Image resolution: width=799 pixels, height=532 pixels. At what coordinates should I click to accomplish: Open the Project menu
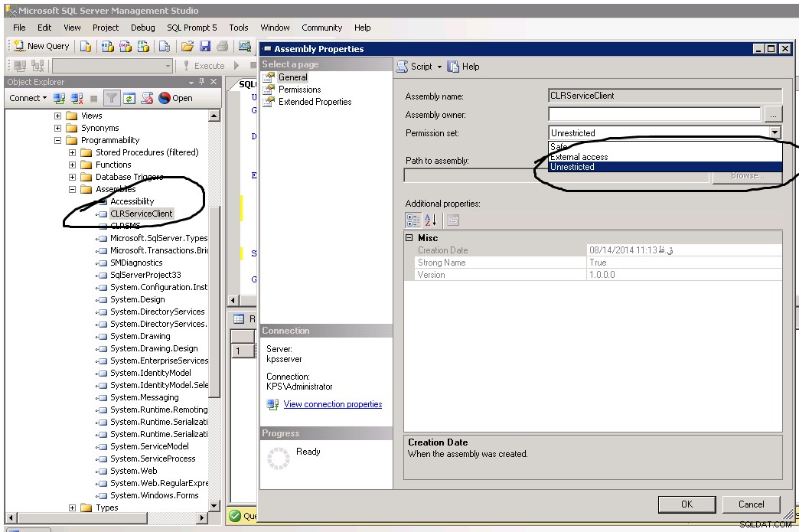(106, 28)
